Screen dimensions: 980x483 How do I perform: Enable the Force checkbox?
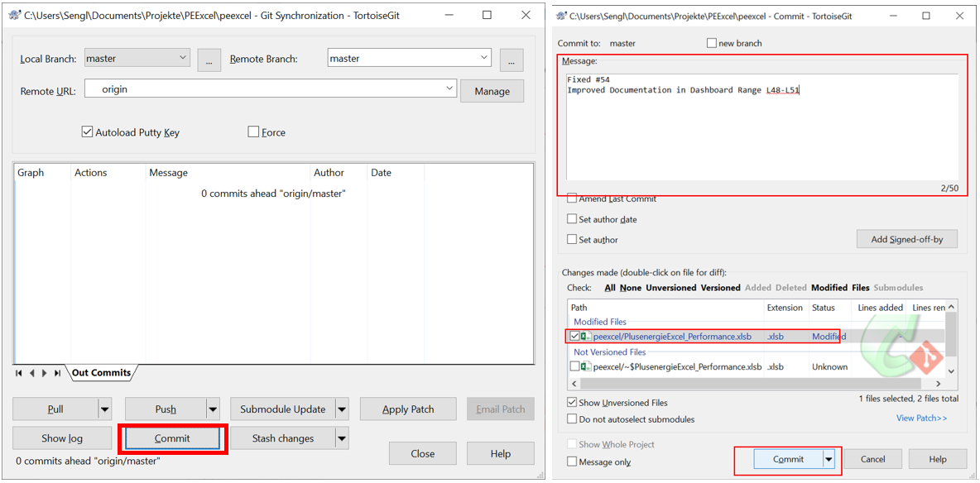tap(253, 132)
